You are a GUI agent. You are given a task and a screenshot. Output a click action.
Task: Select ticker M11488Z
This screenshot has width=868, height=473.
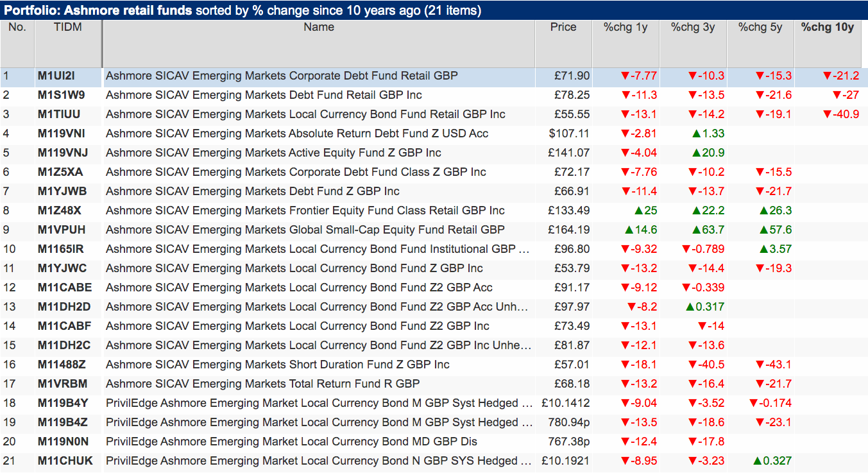61,365
